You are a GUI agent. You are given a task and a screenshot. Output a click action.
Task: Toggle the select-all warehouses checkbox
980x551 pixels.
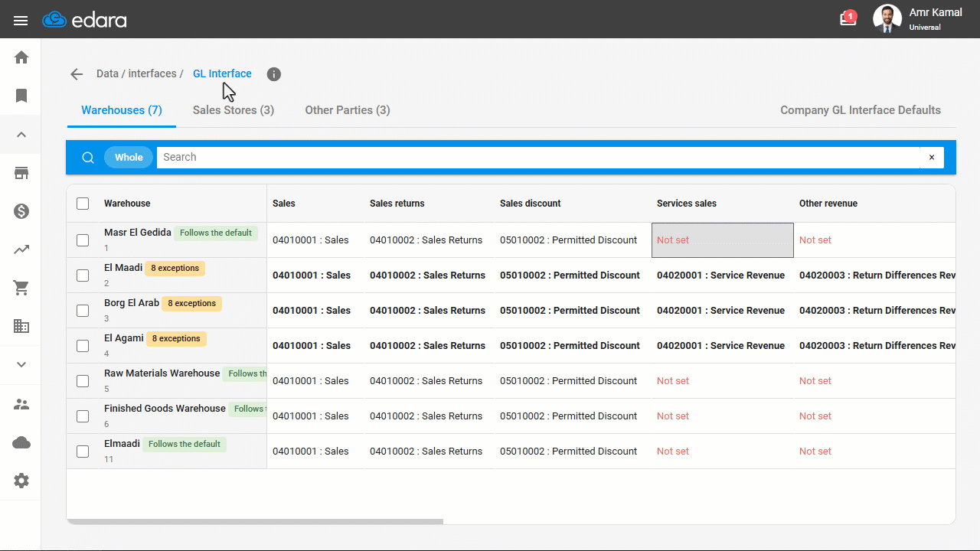tap(83, 204)
